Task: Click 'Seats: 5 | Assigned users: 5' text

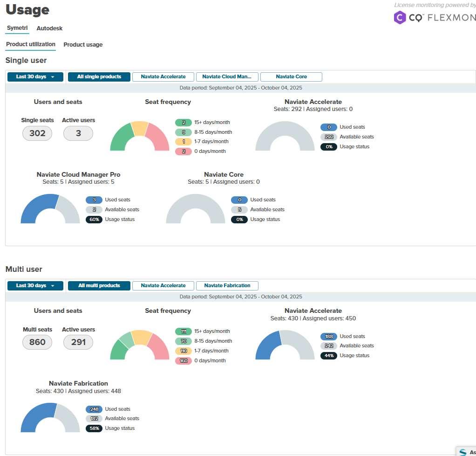Action: pyautogui.click(x=78, y=182)
